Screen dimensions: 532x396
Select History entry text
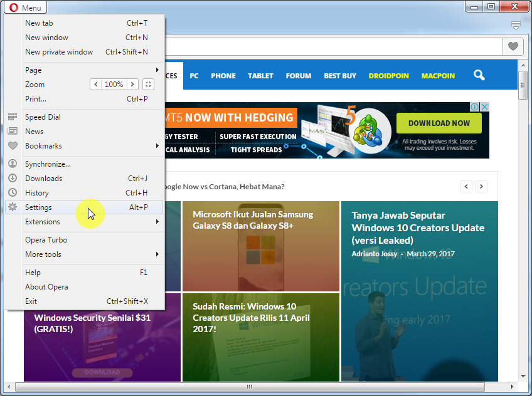point(37,193)
